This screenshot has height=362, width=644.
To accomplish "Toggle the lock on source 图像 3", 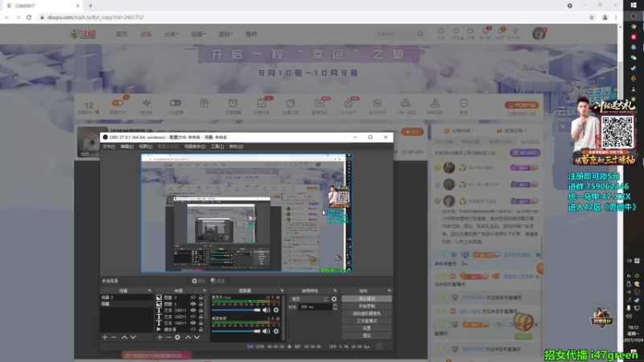I will [200, 298].
